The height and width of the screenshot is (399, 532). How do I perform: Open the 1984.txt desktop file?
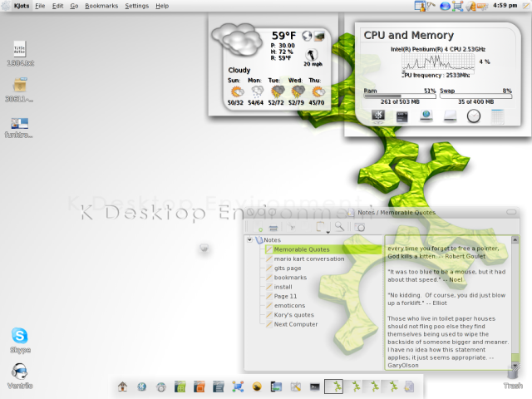coord(20,53)
